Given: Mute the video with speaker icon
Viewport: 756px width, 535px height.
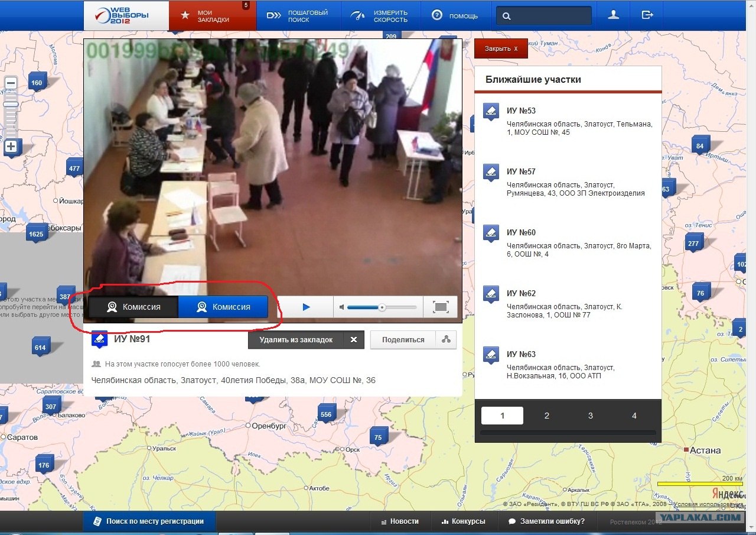Looking at the screenshot, I should coord(341,307).
